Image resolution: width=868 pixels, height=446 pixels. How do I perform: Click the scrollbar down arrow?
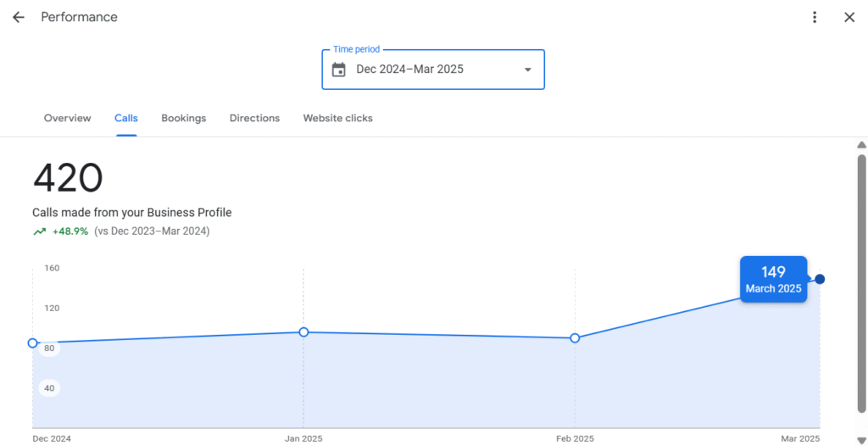click(861, 440)
